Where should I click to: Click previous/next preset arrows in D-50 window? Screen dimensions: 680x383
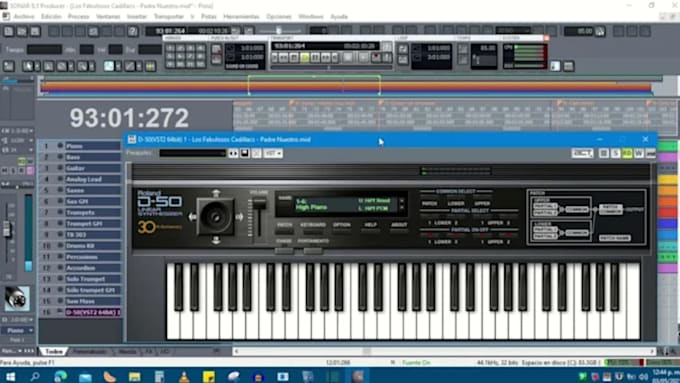pyautogui.click(x=233, y=153)
